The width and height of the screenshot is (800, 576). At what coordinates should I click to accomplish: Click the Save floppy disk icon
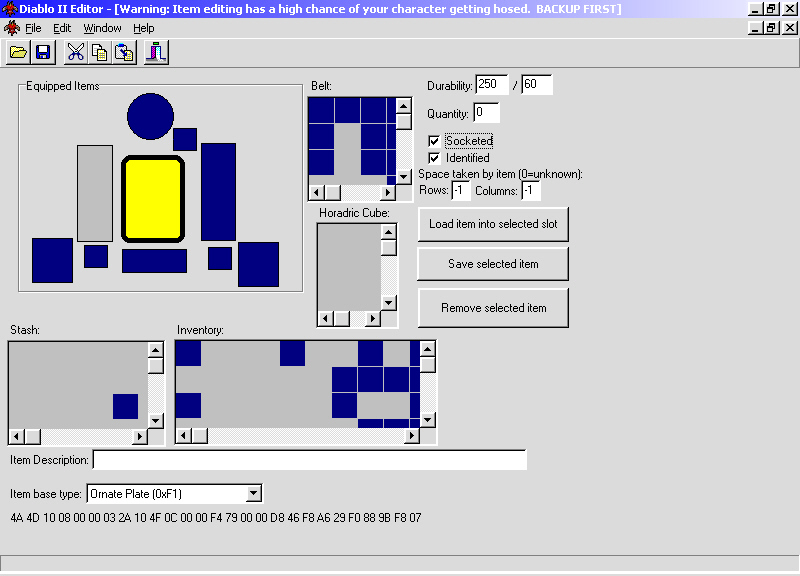(x=43, y=53)
